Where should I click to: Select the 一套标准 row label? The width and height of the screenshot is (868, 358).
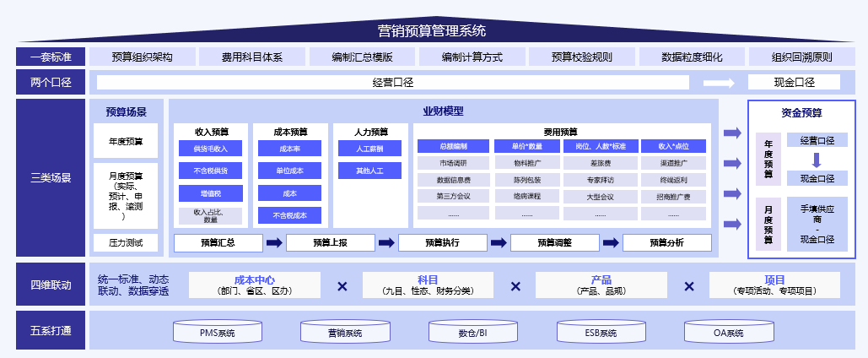click(51, 57)
